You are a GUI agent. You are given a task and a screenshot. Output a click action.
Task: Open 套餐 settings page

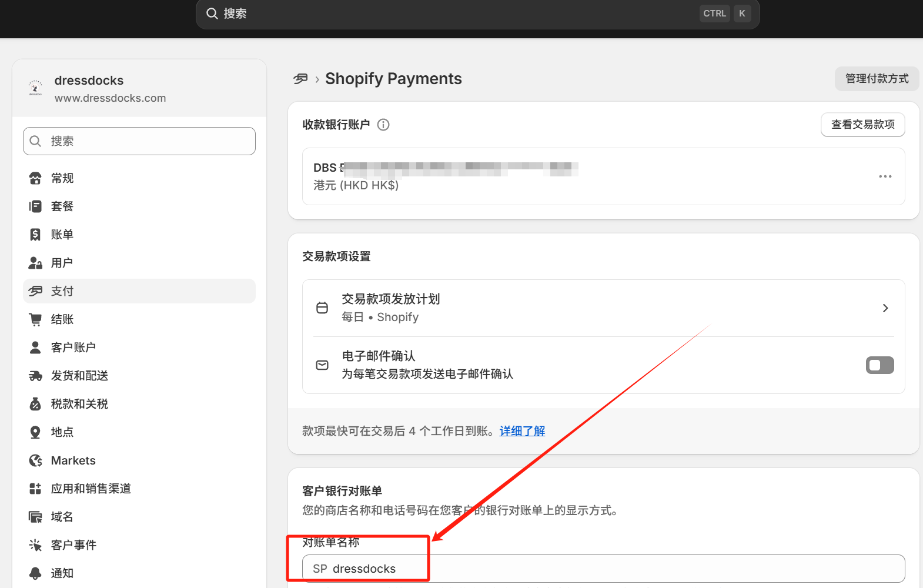pos(139,206)
